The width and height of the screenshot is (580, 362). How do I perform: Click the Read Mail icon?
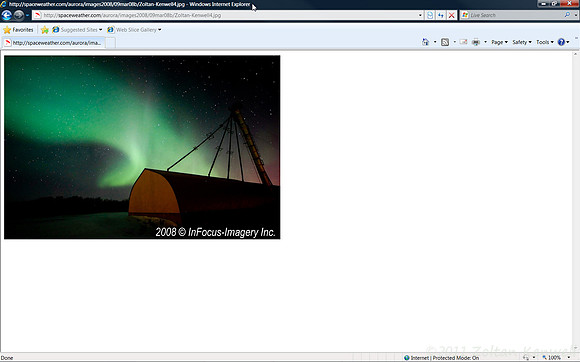point(463,42)
